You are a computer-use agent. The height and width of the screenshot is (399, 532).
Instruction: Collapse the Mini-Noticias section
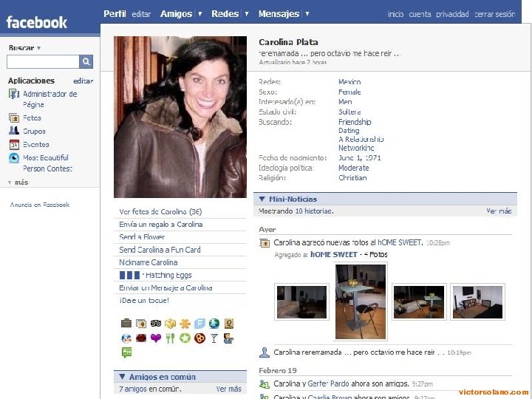click(x=262, y=199)
